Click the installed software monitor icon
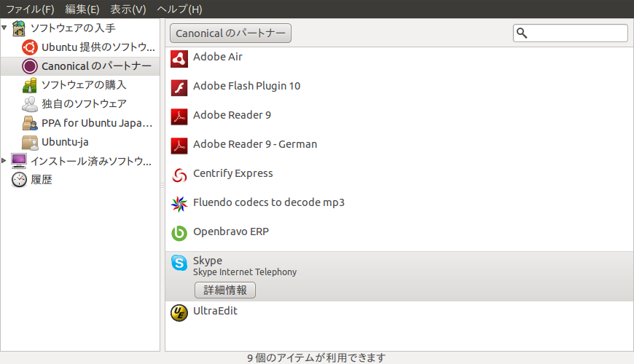 (x=19, y=161)
